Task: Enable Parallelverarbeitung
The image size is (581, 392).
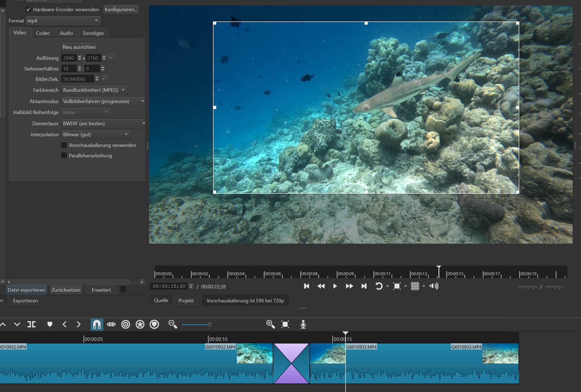Action: pos(64,155)
